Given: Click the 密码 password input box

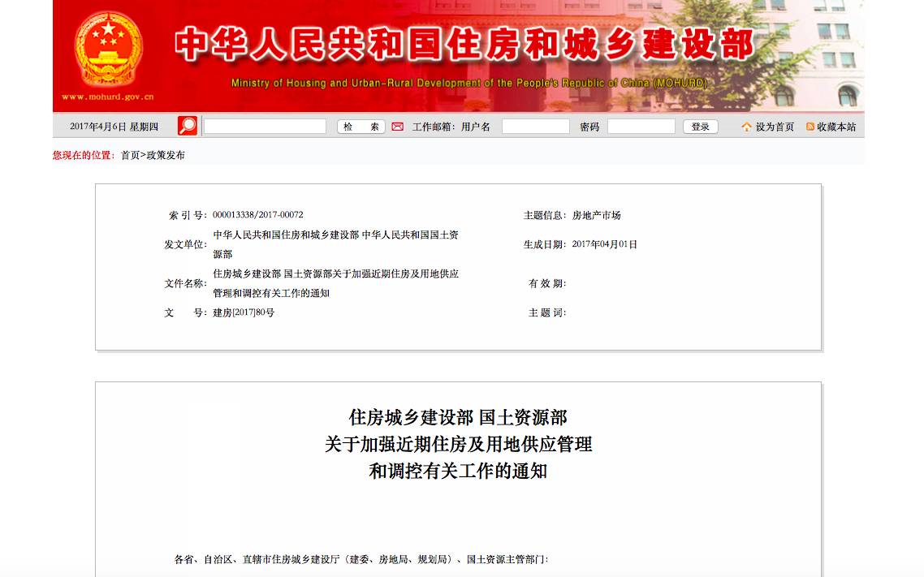Looking at the screenshot, I should point(641,127).
